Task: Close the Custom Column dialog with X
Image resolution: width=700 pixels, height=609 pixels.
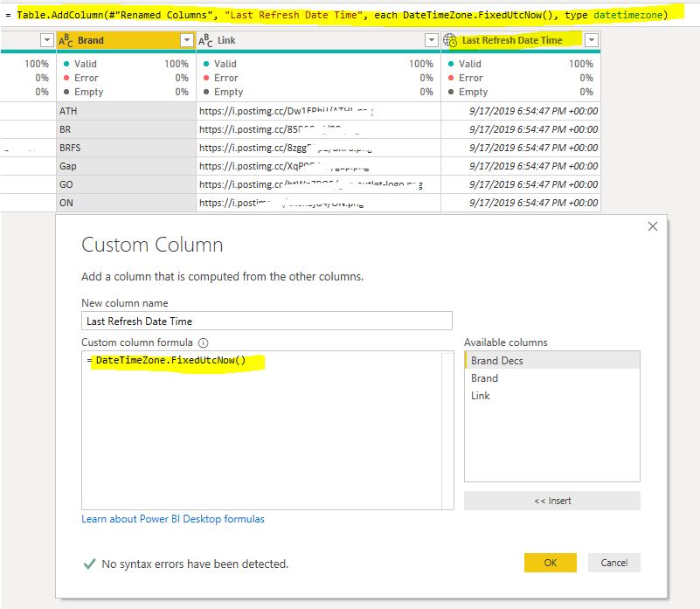Action: (x=653, y=226)
